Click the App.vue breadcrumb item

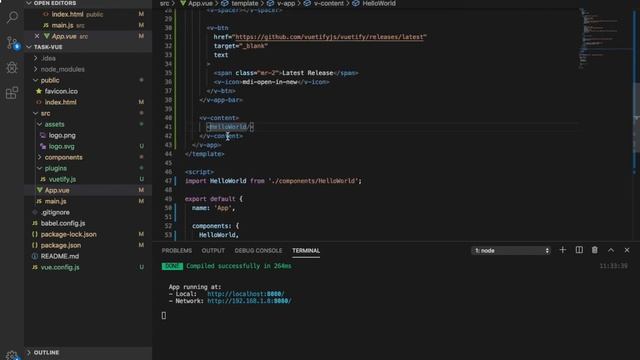click(x=200, y=3)
